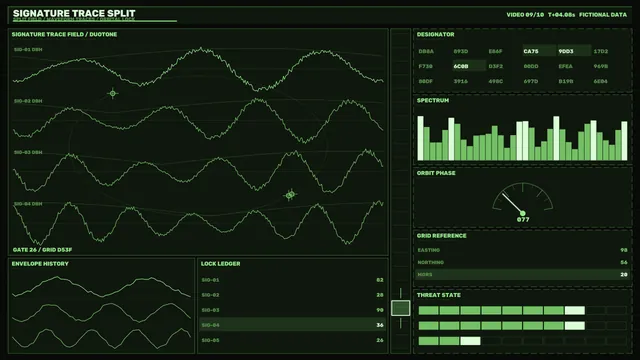
Task: Click the Signature Trace Field / Duotone heading
Action: coord(64,34)
